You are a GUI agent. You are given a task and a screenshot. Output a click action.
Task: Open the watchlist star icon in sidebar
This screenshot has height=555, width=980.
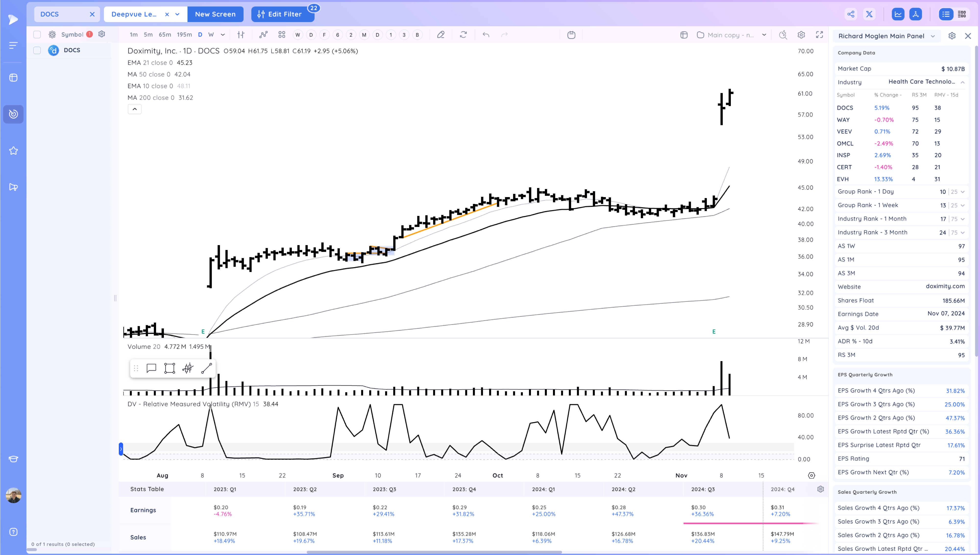[x=13, y=151]
